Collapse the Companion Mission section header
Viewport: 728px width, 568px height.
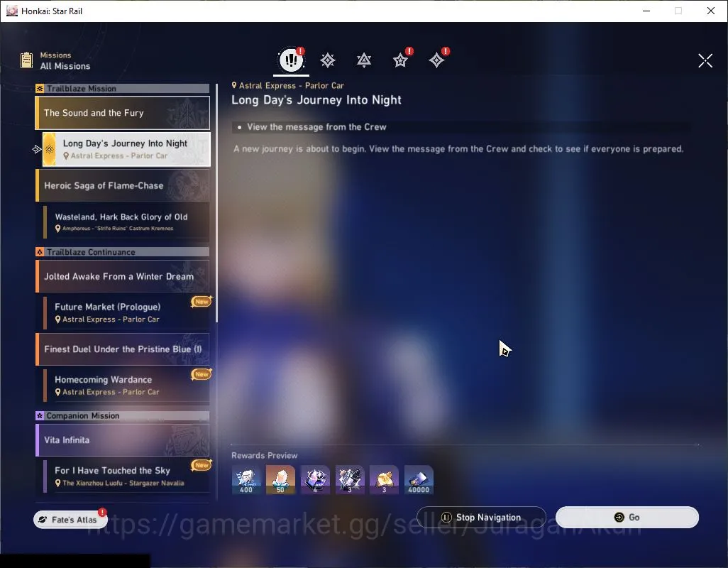(123, 415)
